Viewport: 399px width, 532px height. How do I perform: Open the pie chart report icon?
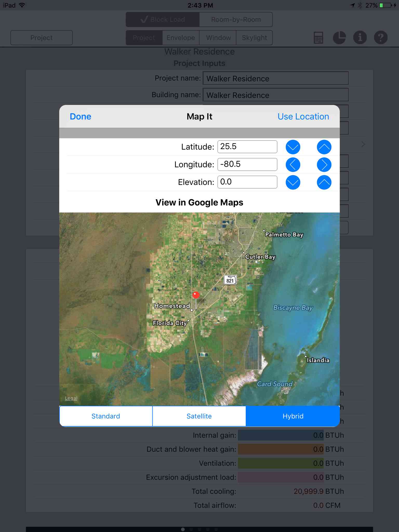pyautogui.click(x=339, y=38)
